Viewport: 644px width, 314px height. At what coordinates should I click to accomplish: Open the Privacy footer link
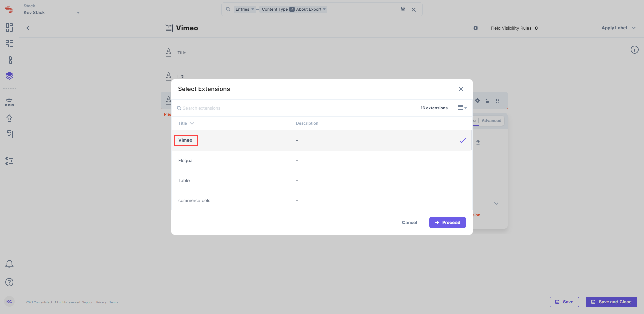pyautogui.click(x=101, y=302)
